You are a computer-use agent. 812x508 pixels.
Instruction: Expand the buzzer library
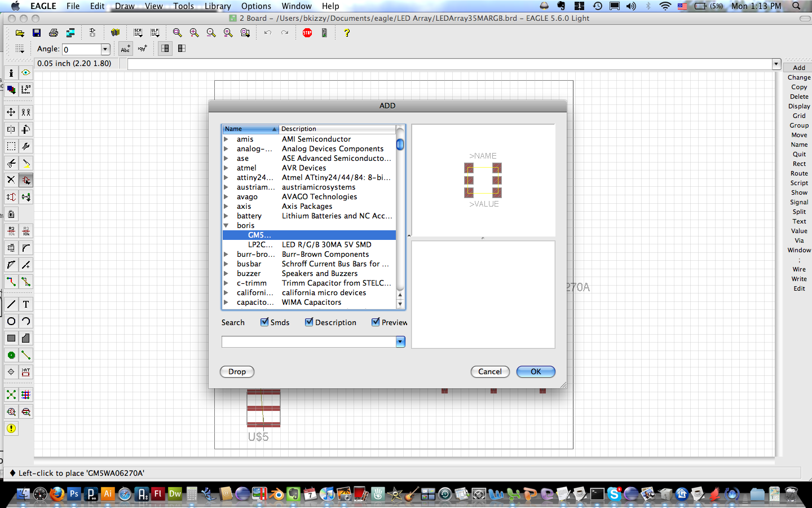point(226,273)
